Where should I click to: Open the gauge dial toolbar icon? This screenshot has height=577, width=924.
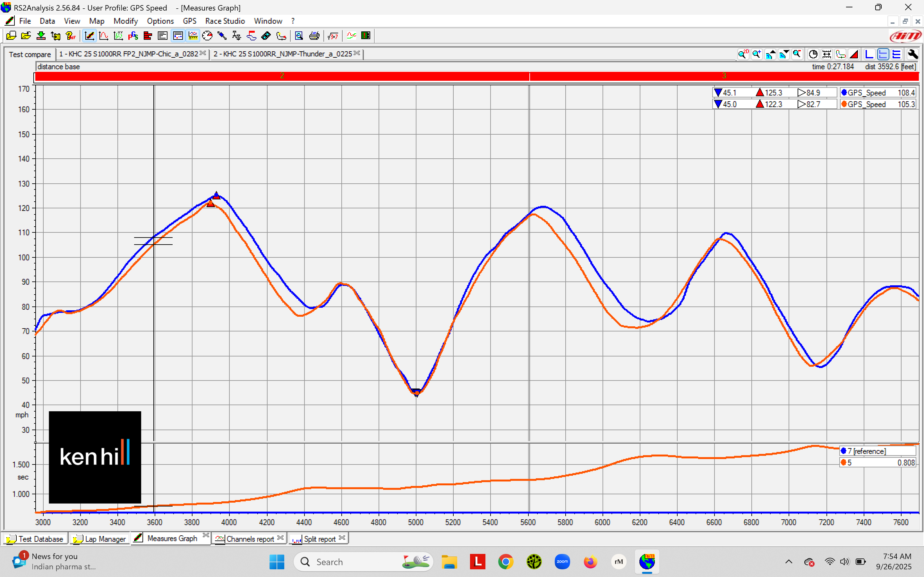pyautogui.click(x=207, y=36)
